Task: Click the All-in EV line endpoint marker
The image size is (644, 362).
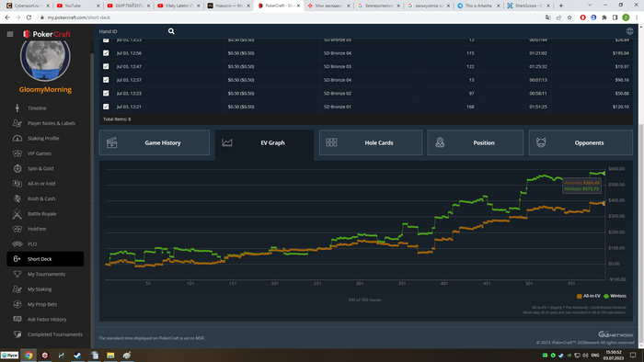Action: pos(604,203)
